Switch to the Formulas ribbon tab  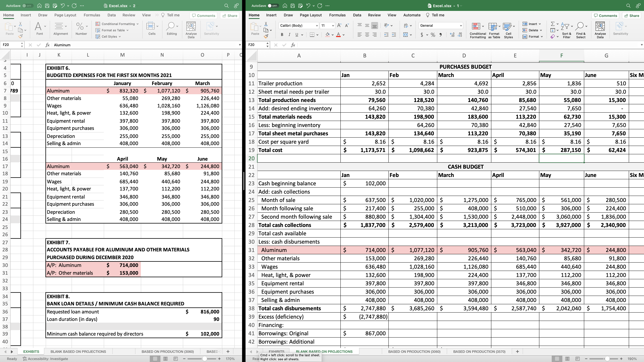coord(338,15)
